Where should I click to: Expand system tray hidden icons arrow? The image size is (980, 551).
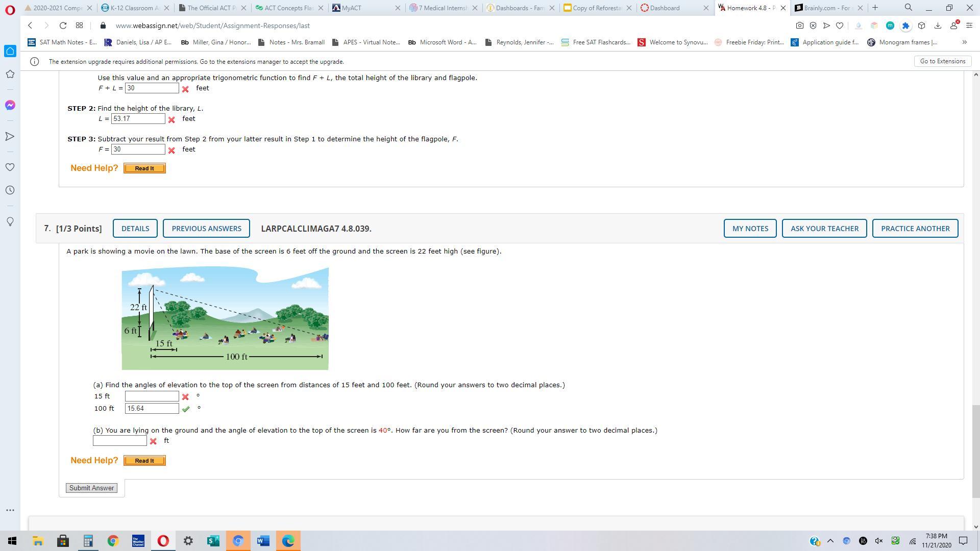tap(830, 541)
